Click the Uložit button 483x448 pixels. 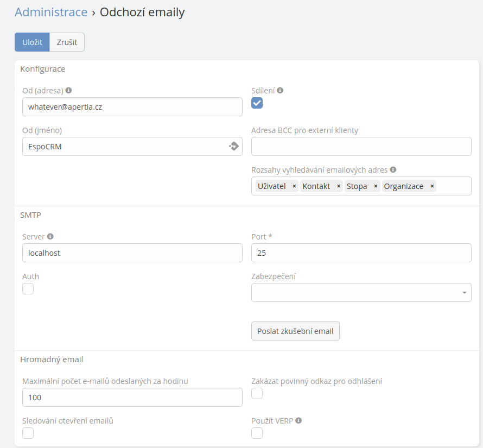32,42
